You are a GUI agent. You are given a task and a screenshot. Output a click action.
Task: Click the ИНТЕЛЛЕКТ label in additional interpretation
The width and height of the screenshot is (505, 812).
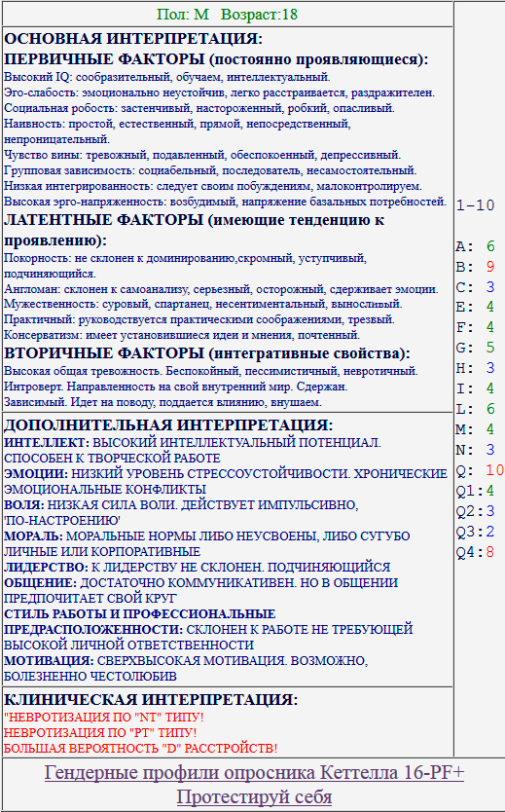tap(47, 443)
